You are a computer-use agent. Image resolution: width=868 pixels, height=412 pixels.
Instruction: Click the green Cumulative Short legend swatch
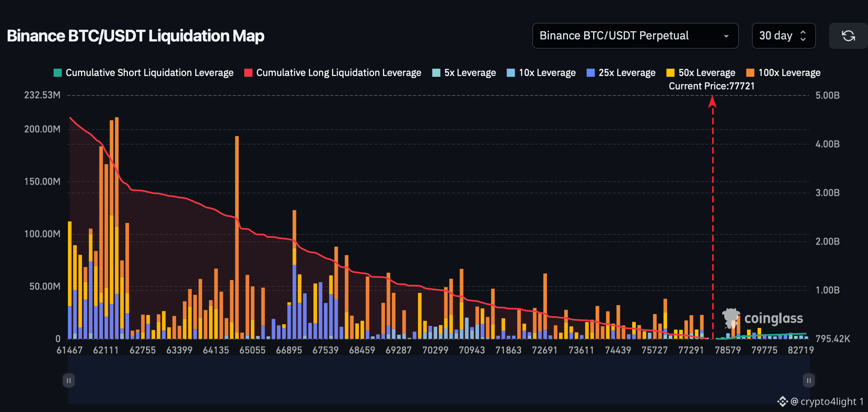coord(58,73)
